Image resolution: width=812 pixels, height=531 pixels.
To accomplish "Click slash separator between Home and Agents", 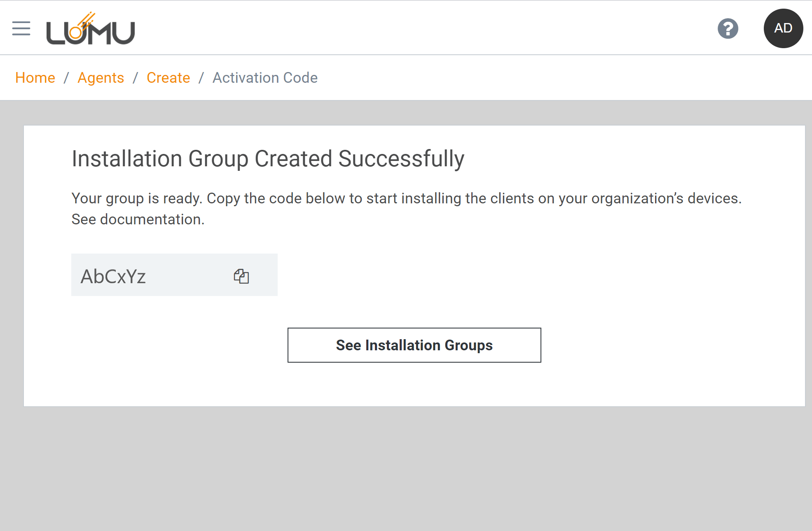I will [66, 78].
